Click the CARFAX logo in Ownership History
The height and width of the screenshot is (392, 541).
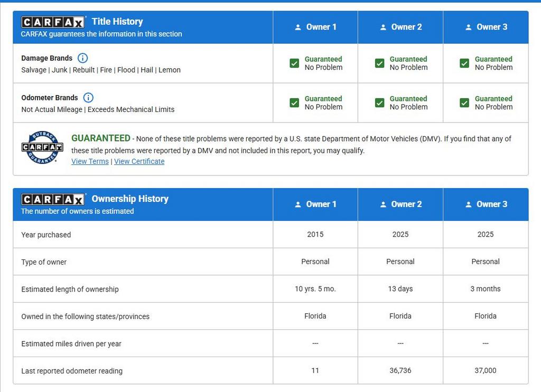coord(53,199)
